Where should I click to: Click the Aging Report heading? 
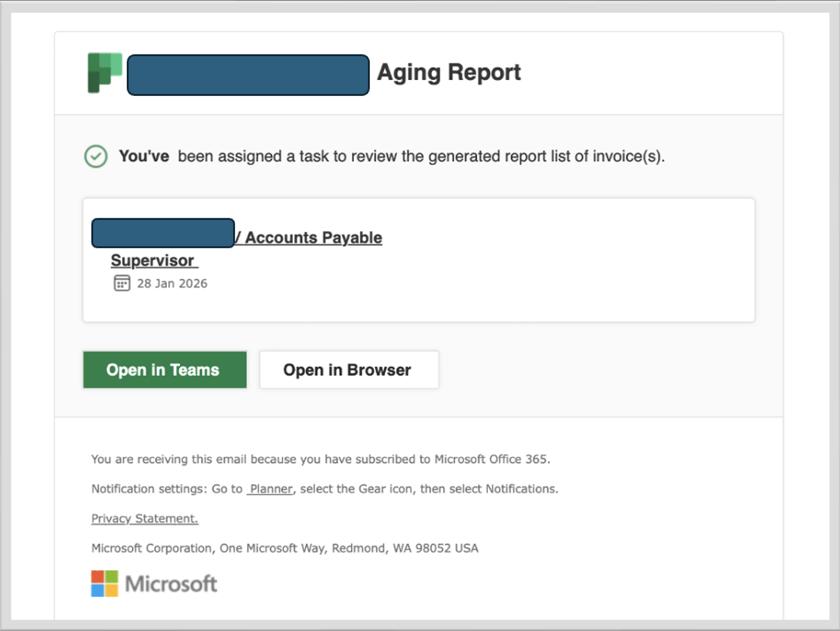point(449,72)
